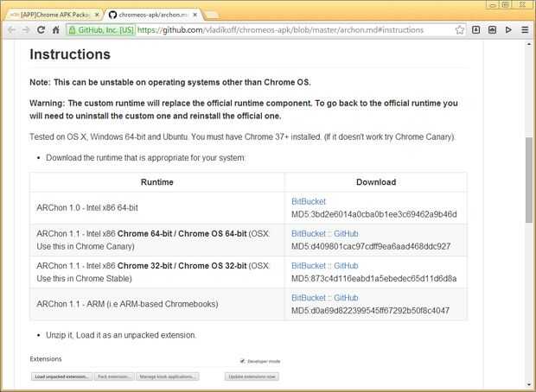
Task: Open BitBucket link for ARChon 1.1 Chrome 32-bit
Action: 309,266
